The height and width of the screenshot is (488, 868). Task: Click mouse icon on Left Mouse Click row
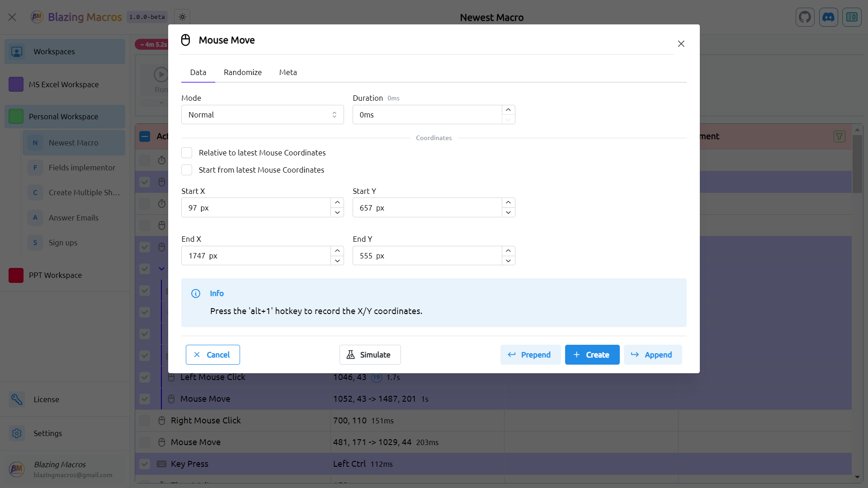coord(171,377)
